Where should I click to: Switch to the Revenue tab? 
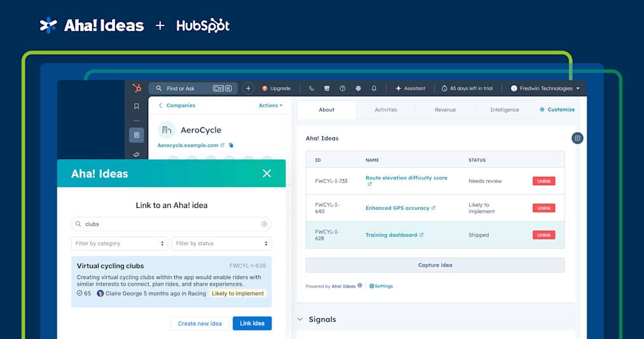click(445, 109)
